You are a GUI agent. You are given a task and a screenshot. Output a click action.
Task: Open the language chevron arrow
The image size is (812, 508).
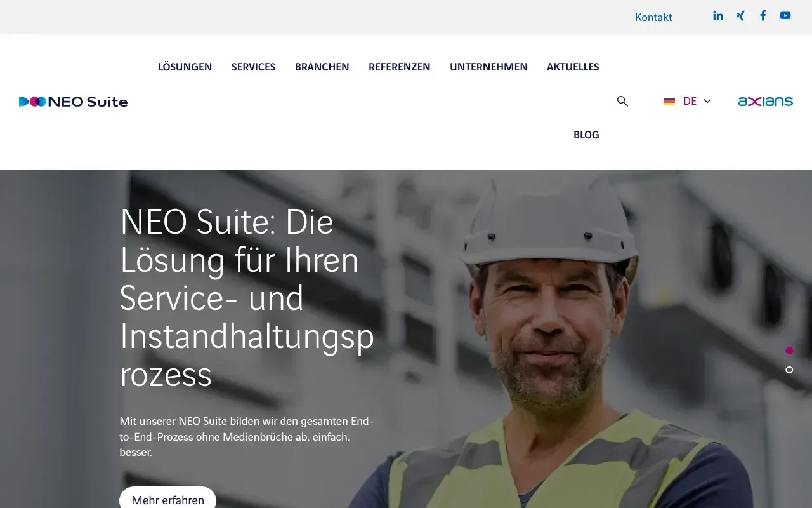click(707, 101)
